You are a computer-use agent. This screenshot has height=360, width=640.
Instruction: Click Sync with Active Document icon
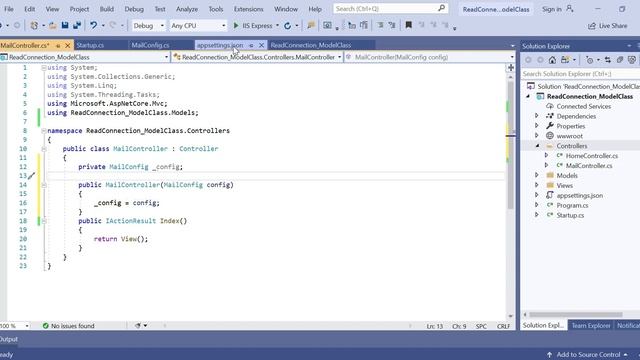608,60
